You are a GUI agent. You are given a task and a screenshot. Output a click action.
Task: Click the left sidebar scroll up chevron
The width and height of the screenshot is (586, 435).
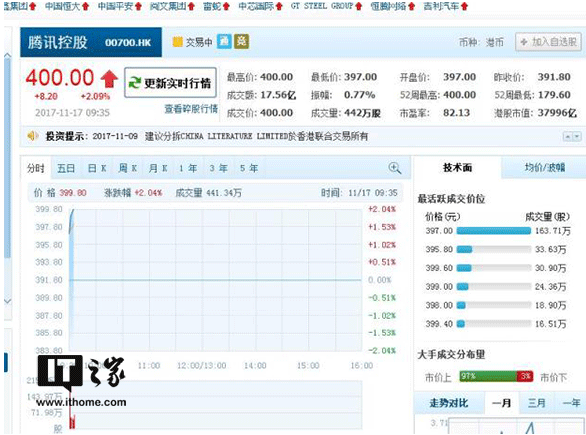pos(7,56)
